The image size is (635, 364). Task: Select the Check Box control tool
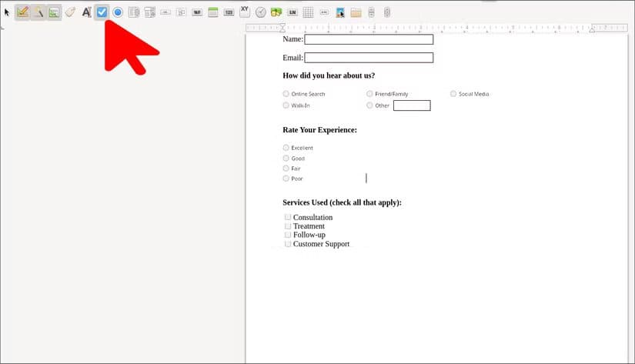coord(102,12)
